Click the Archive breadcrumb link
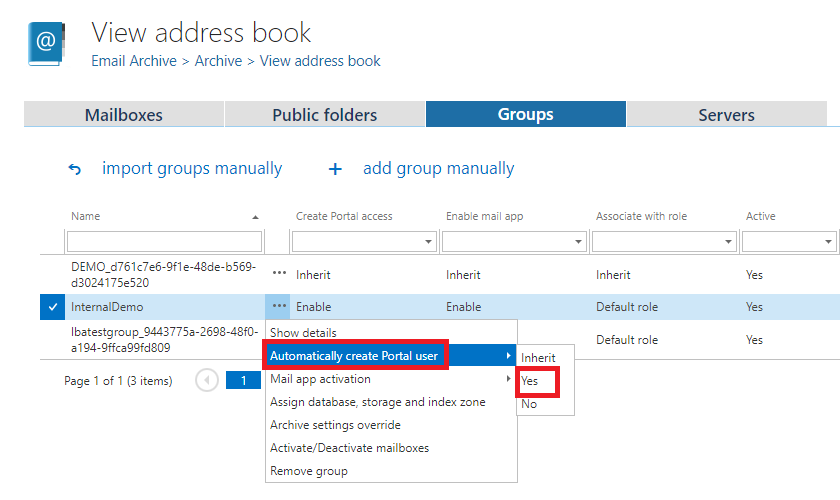The image size is (840, 500). [x=218, y=61]
